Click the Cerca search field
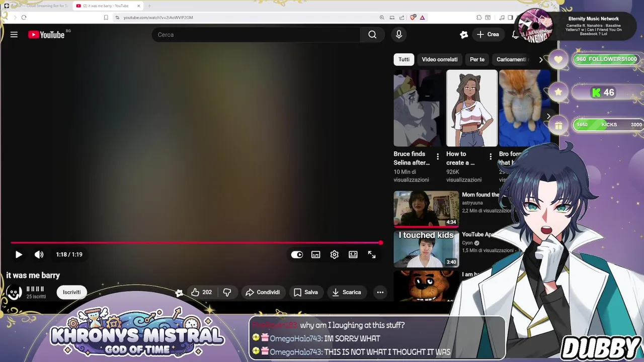644x362 pixels. coord(256,35)
